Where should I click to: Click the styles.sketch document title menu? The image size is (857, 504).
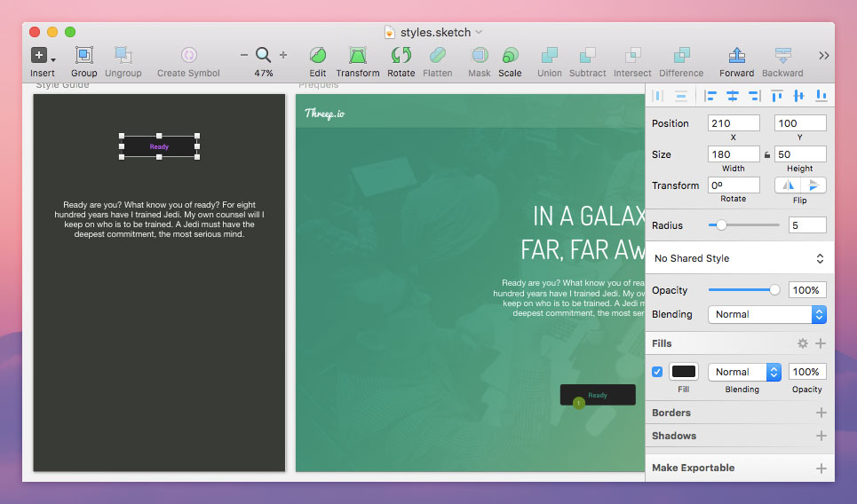click(434, 32)
